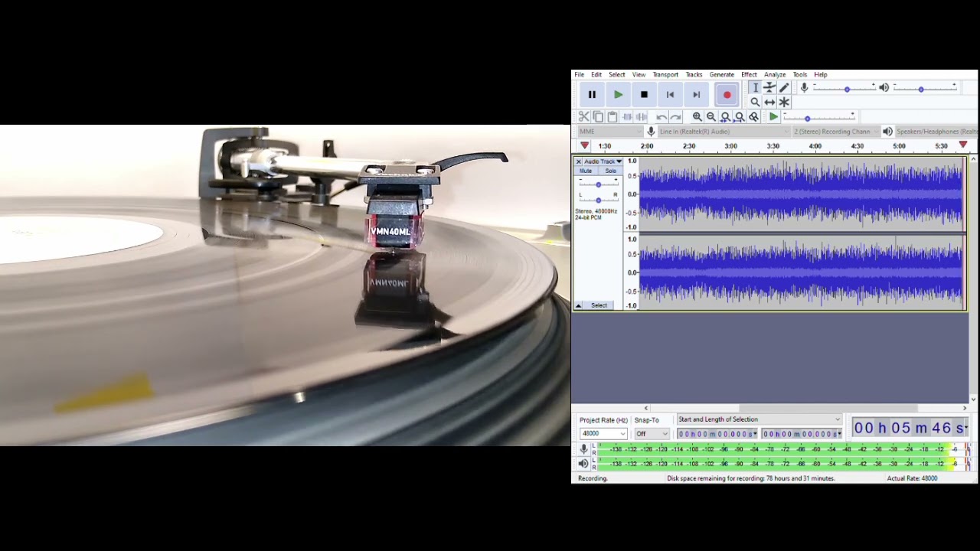Viewport: 980px width, 551px height.
Task: Click the recording meter microphone icon in toolbar
Action: [804, 88]
